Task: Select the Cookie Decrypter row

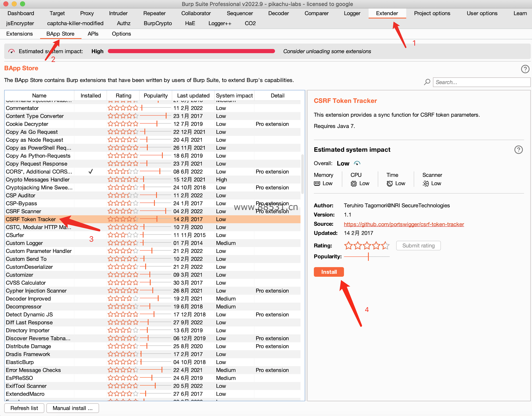Action: click(152, 124)
